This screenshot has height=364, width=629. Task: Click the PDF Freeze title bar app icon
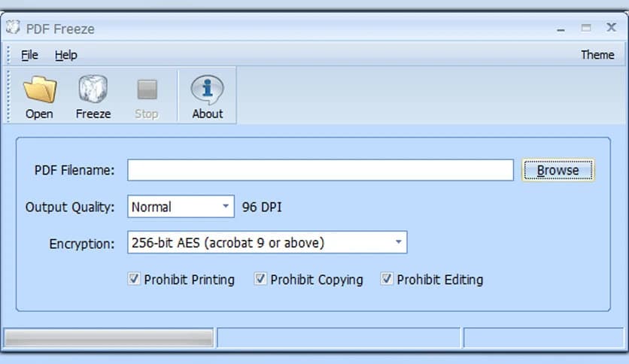13,27
